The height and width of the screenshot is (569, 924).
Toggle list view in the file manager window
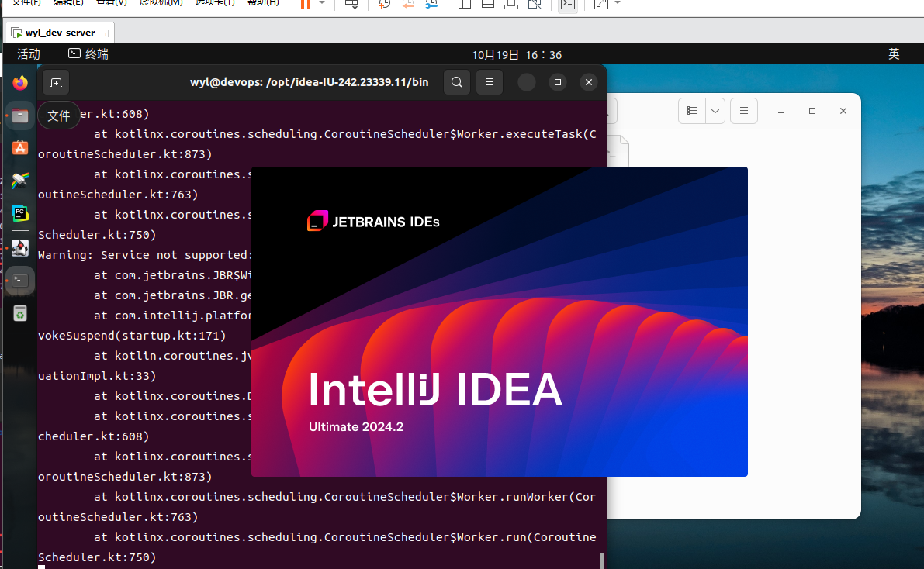coord(691,110)
